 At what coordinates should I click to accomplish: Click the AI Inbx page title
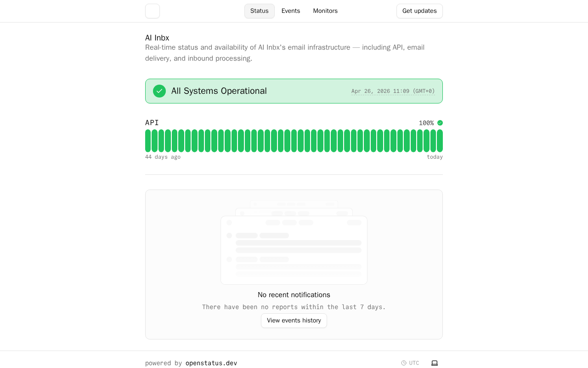(x=157, y=38)
